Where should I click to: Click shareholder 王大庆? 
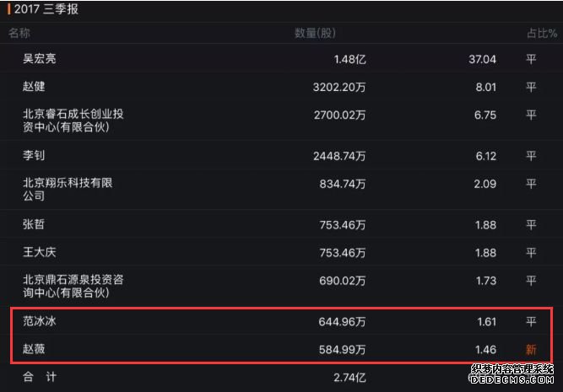[41, 252]
